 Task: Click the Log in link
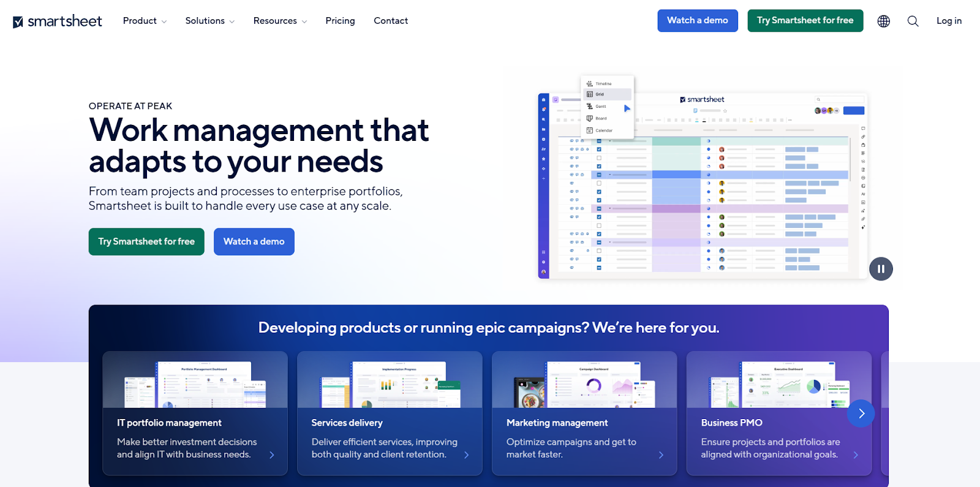point(949,21)
